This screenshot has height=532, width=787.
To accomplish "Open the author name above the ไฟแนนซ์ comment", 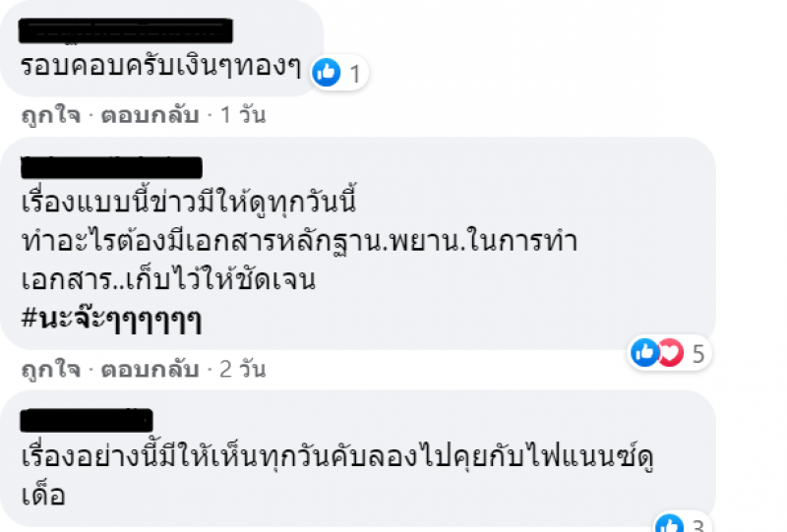I will [x=87, y=419].
